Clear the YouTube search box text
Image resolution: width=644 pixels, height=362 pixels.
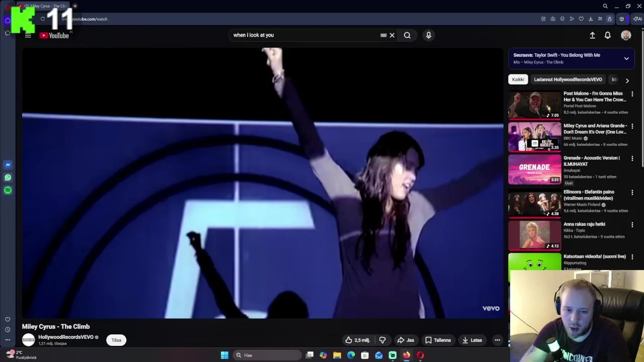click(392, 35)
